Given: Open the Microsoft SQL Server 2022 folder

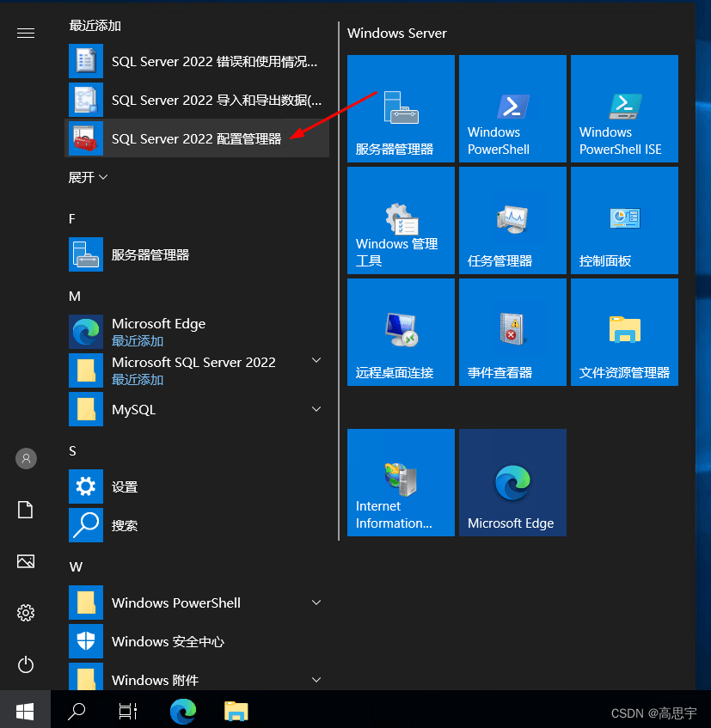Looking at the screenshot, I should 197,370.
